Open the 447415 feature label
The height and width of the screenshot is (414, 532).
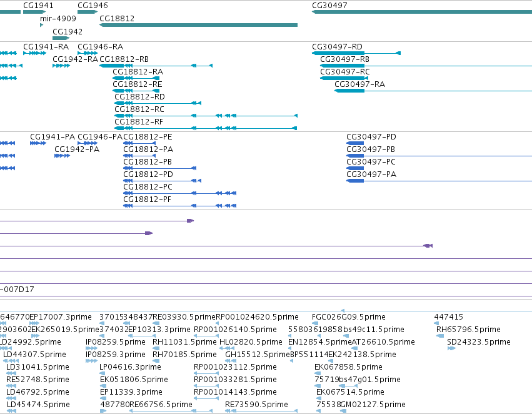pyautogui.click(x=448, y=317)
